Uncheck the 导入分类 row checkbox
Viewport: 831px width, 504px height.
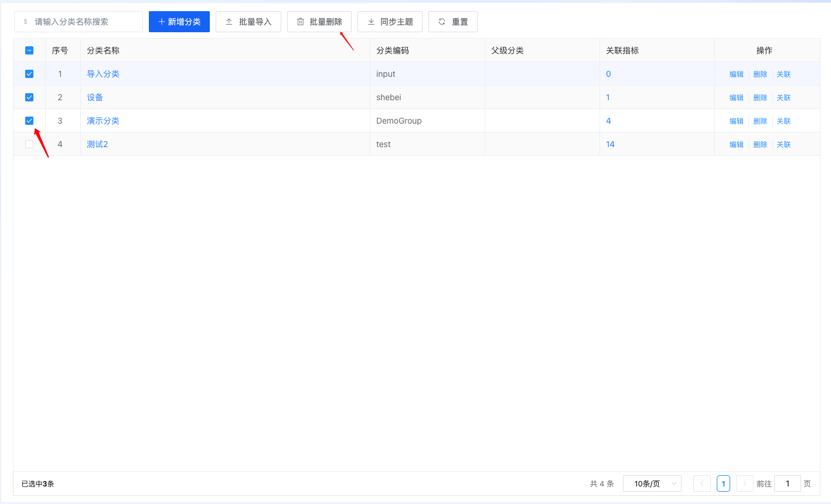click(29, 74)
